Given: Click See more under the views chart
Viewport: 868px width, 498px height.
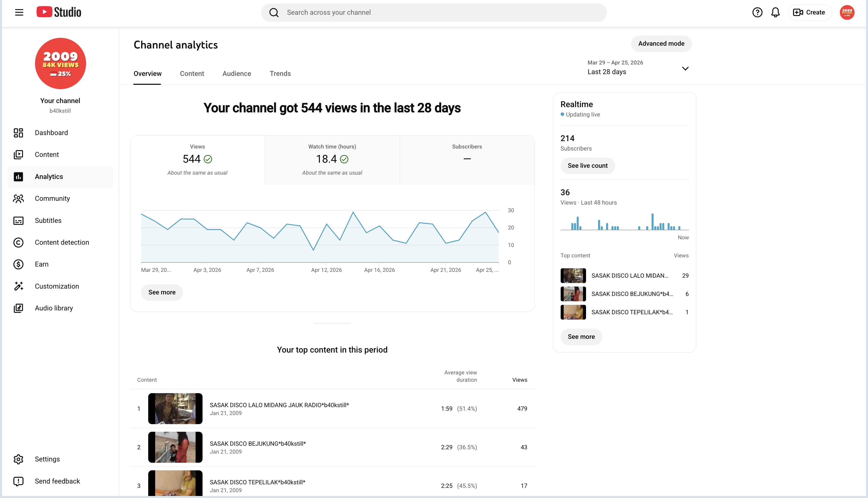Looking at the screenshot, I should (x=162, y=292).
